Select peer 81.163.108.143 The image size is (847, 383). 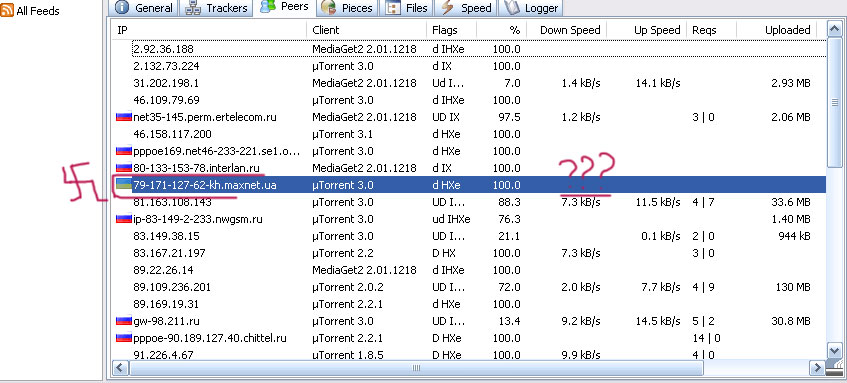(x=172, y=203)
